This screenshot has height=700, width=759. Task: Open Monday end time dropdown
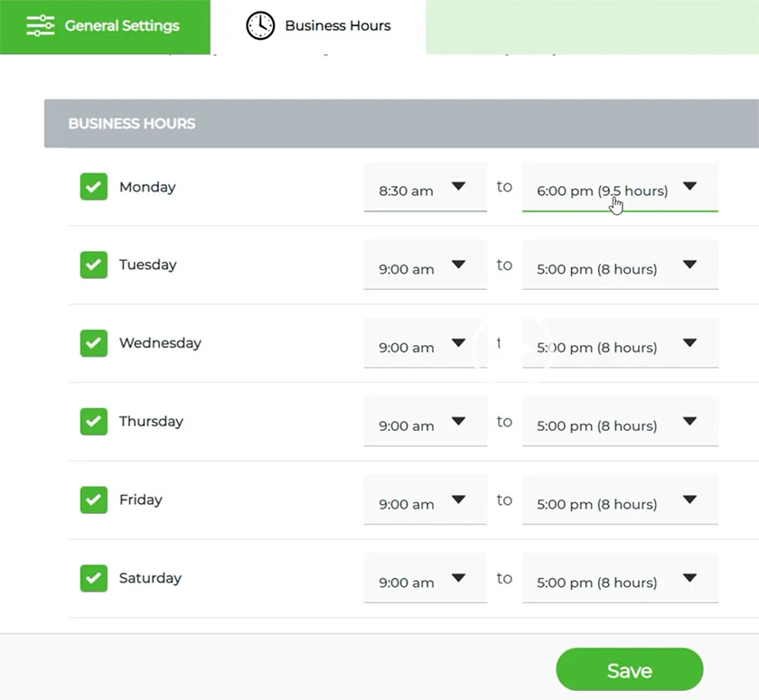tap(620, 187)
